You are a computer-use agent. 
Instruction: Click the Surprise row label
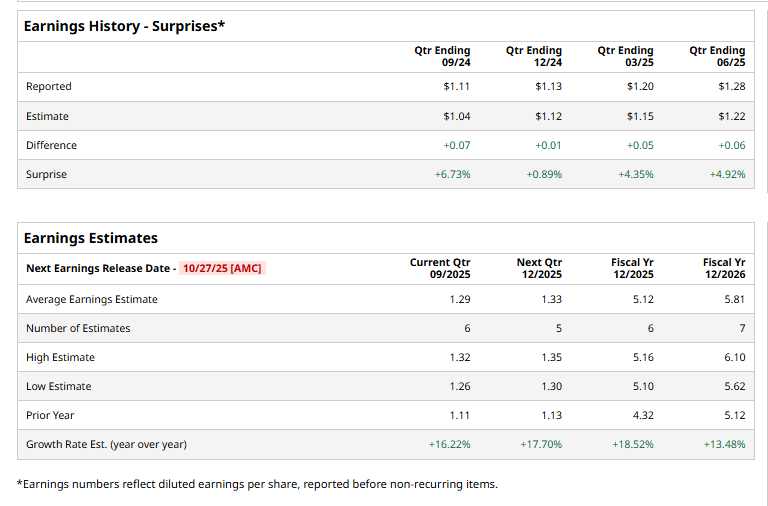pos(46,174)
